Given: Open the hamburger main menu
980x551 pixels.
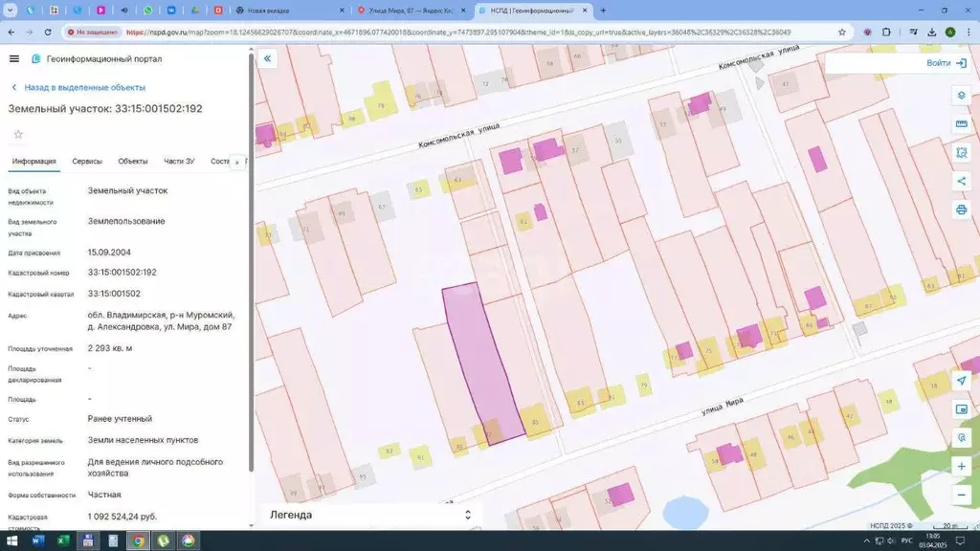Looking at the screenshot, I should [x=14, y=58].
